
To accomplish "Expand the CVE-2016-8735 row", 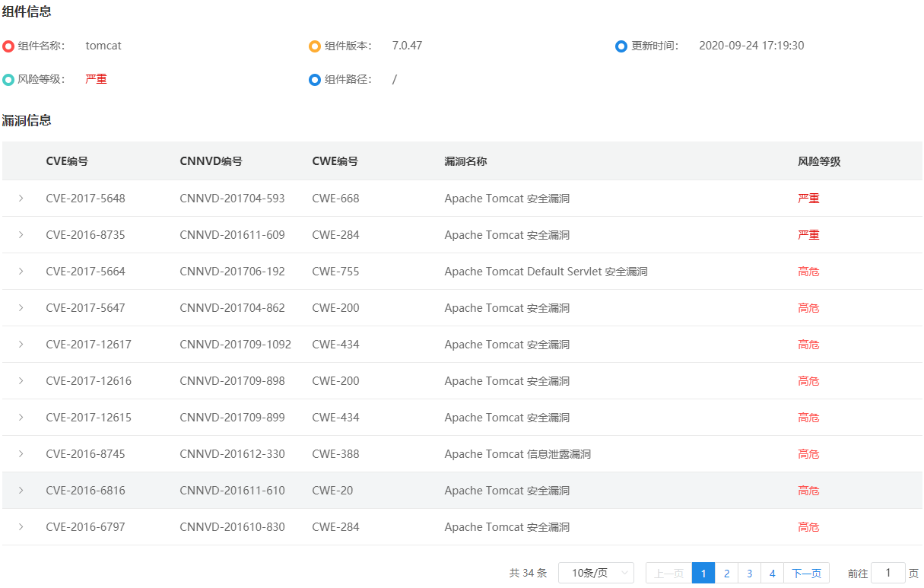I will point(21,235).
